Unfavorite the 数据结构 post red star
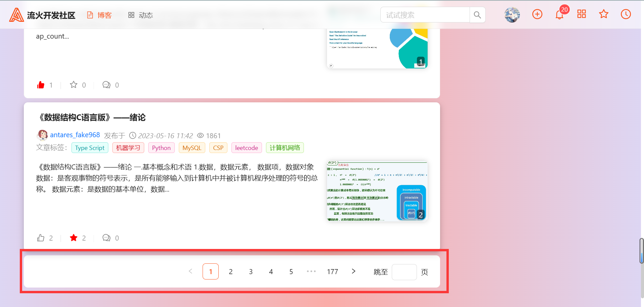644x307 pixels. click(x=73, y=238)
